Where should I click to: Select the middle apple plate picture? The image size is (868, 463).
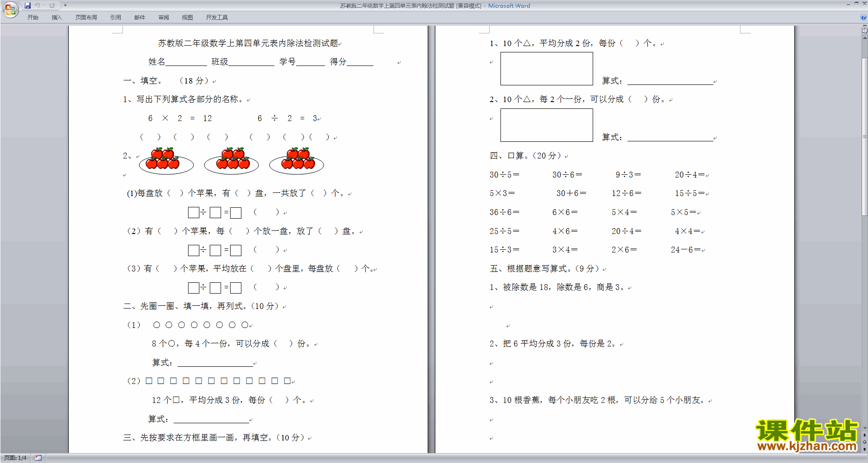point(231,161)
